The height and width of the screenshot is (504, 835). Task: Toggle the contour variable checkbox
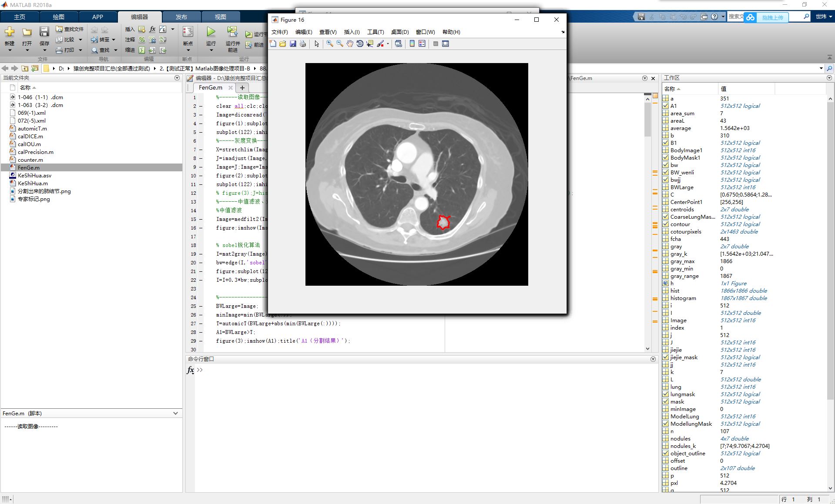click(665, 224)
